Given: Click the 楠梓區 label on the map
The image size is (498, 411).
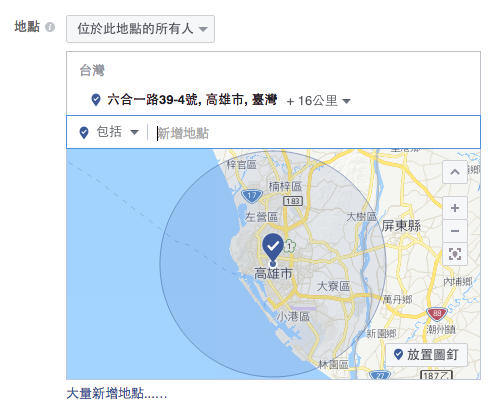Looking at the screenshot, I should 285,186.
